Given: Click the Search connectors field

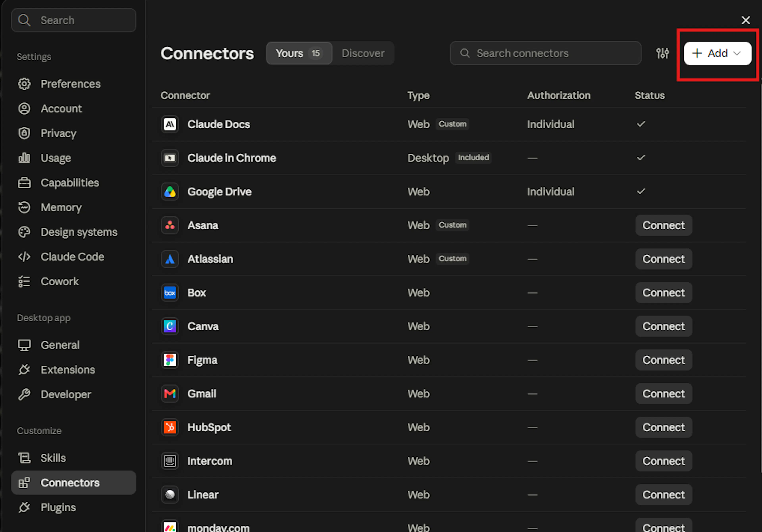Looking at the screenshot, I should [545, 53].
